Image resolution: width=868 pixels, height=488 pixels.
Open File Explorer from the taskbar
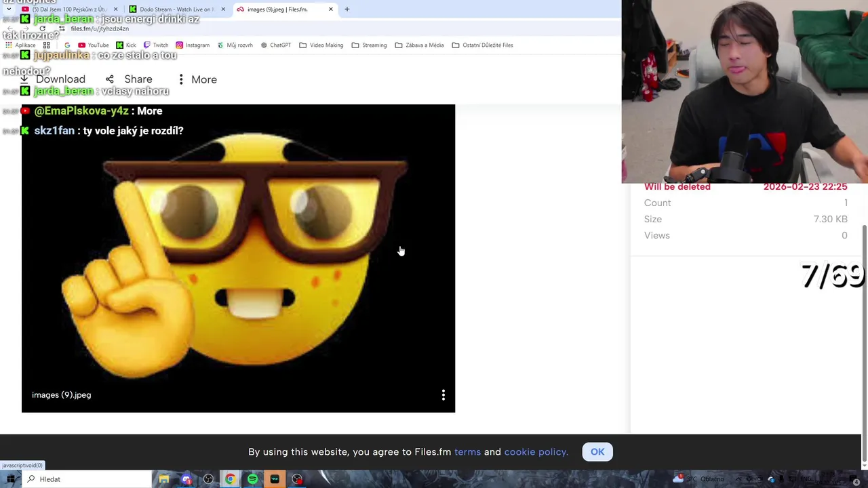click(164, 479)
